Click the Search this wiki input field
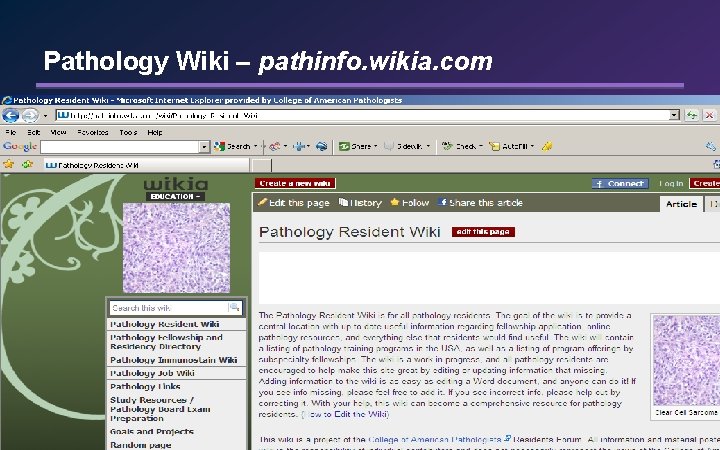Screen dimensions: 720x450 [x=168, y=308]
